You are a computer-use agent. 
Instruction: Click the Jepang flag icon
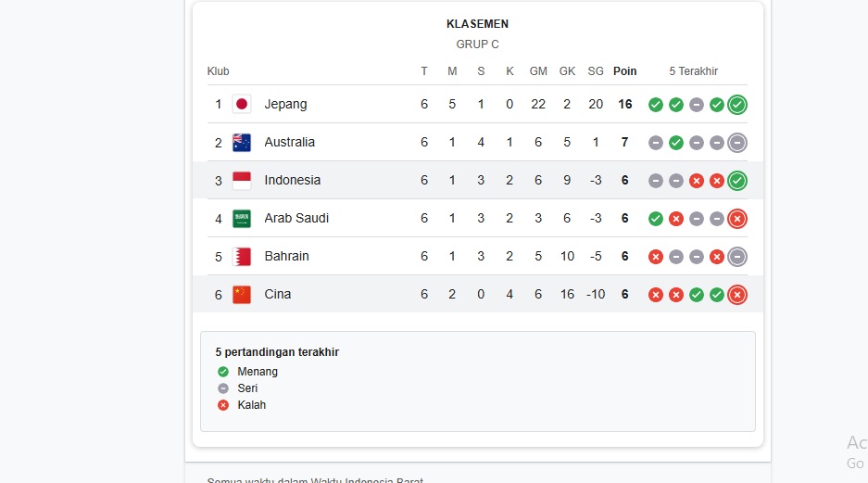[x=242, y=104]
